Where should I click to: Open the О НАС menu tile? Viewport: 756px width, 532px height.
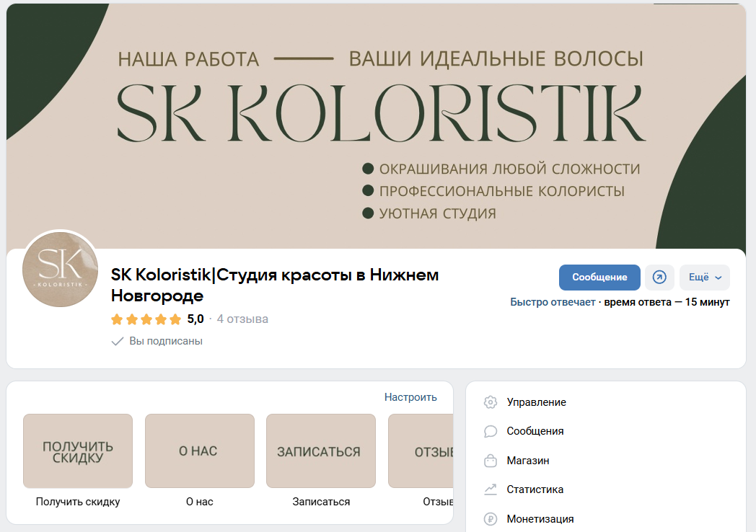pos(200,451)
